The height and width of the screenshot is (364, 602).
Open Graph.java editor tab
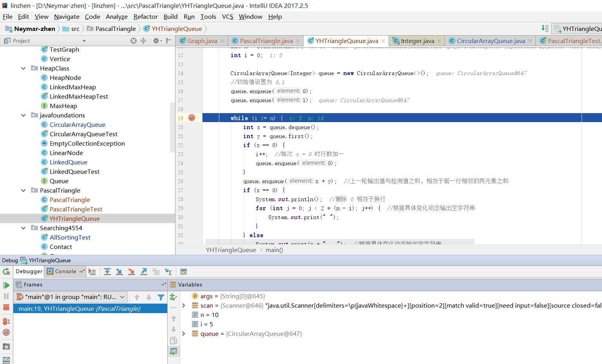tap(202, 41)
